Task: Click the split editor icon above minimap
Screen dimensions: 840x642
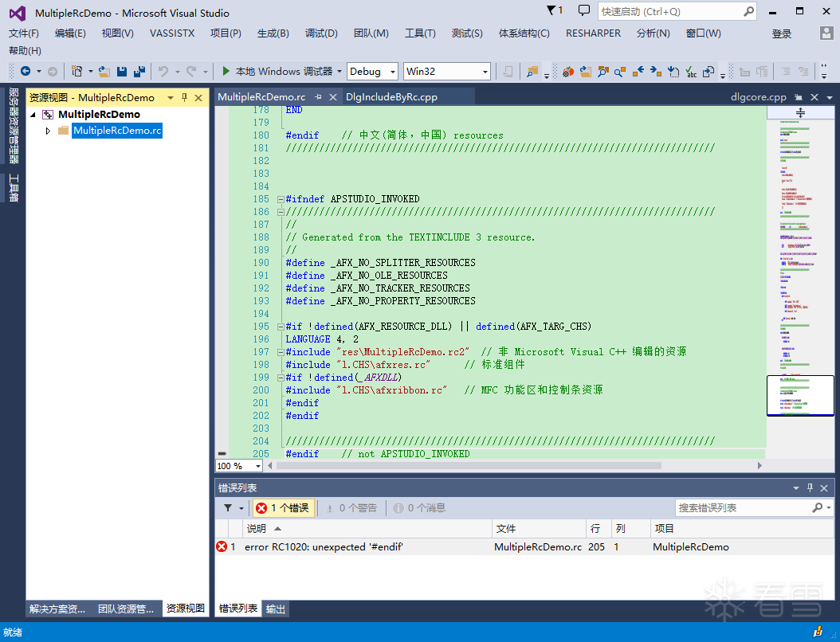Action: click(800, 112)
